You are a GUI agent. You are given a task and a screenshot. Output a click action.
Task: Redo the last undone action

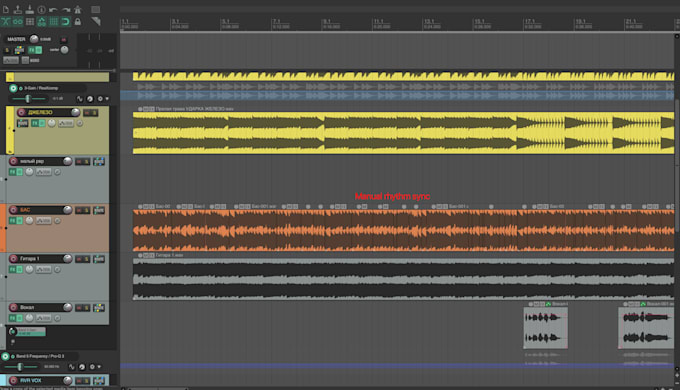click(65, 9)
